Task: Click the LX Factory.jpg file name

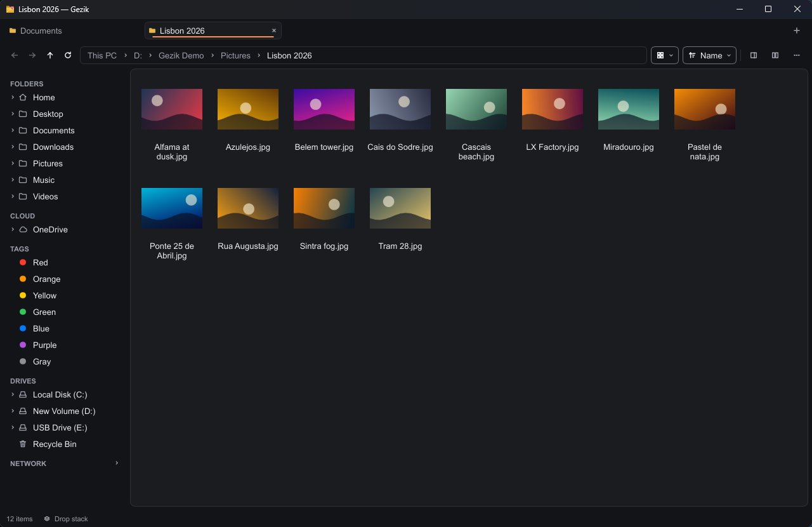Action: click(x=553, y=147)
